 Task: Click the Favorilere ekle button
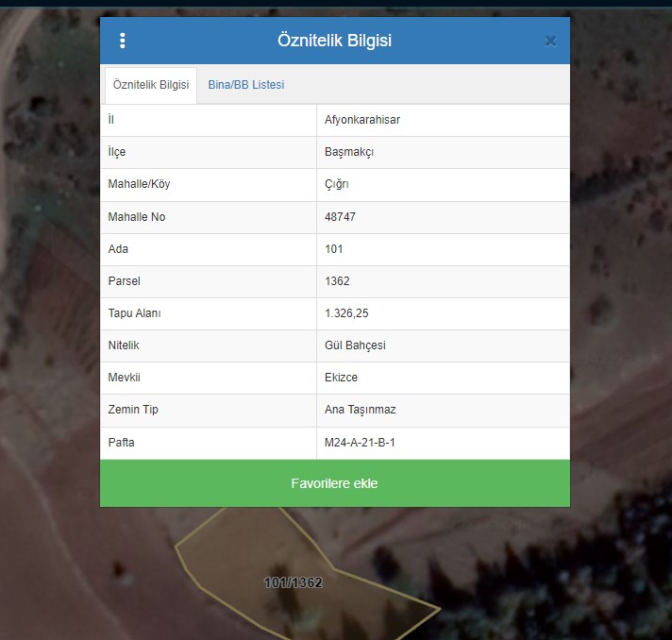pyautogui.click(x=334, y=483)
